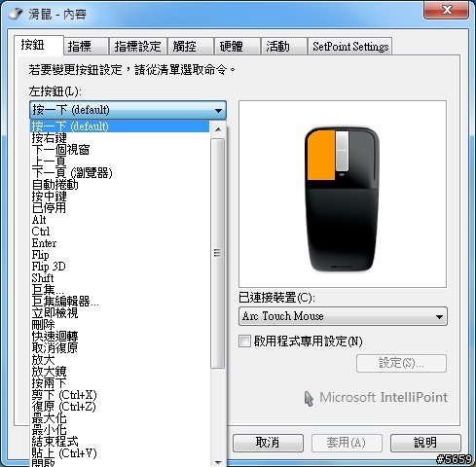Select 取消復原 option
The width and height of the screenshot is (476, 467).
(x=120, y=348)
